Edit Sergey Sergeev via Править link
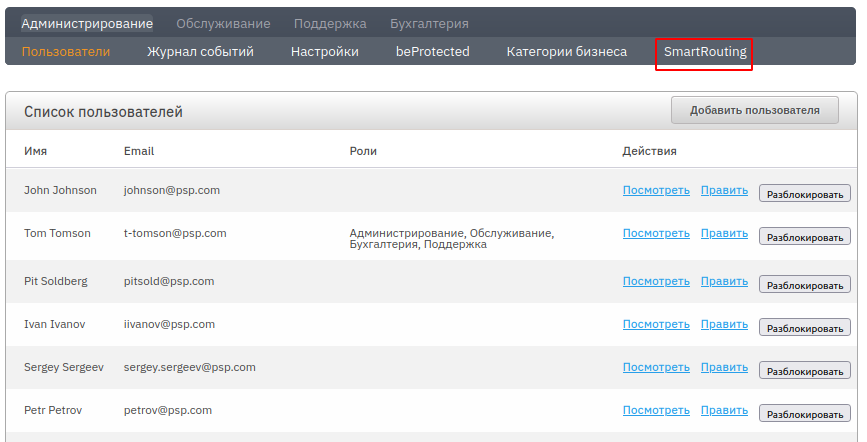867x442 pixels. click(x=724, y=367)
